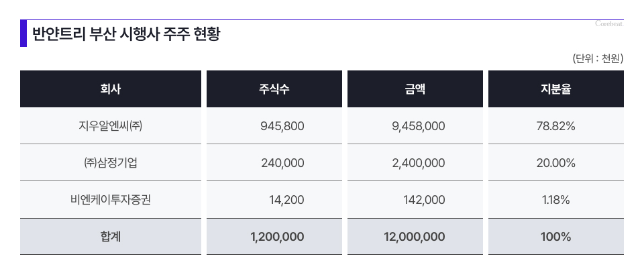The image size is (644, 275).
Task: Click the 합계 total row label
Action: pyautogui.click(x=111, y=237)
